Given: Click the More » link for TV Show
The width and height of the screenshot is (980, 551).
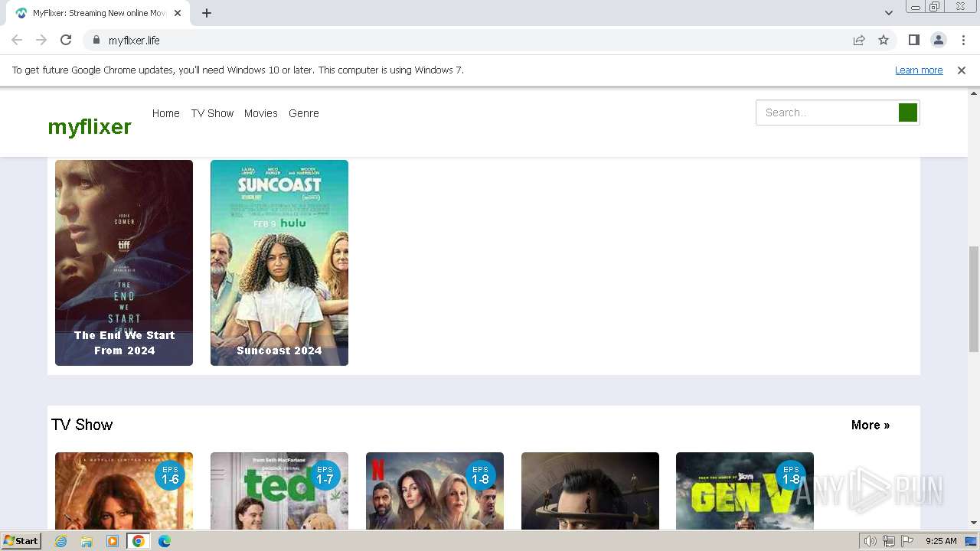Looking at the screenshot, I should click(x=871, y=425).
